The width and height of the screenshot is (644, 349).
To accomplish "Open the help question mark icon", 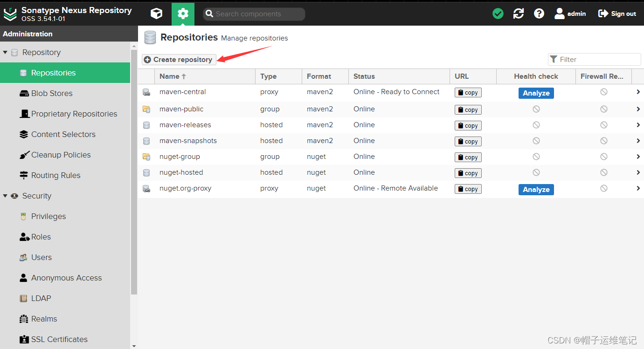I will (539, 14).
